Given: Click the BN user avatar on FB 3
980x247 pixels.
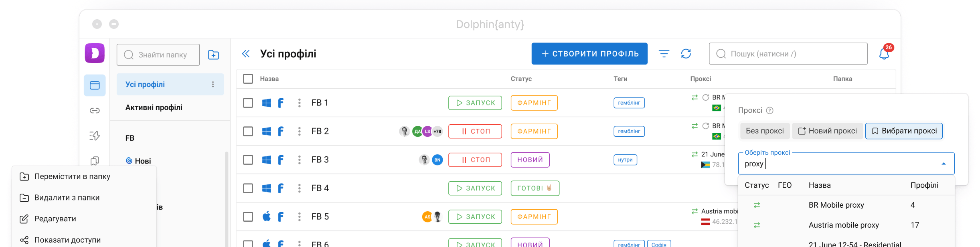Looking at the screenshot, I should (x=437, y=160).
